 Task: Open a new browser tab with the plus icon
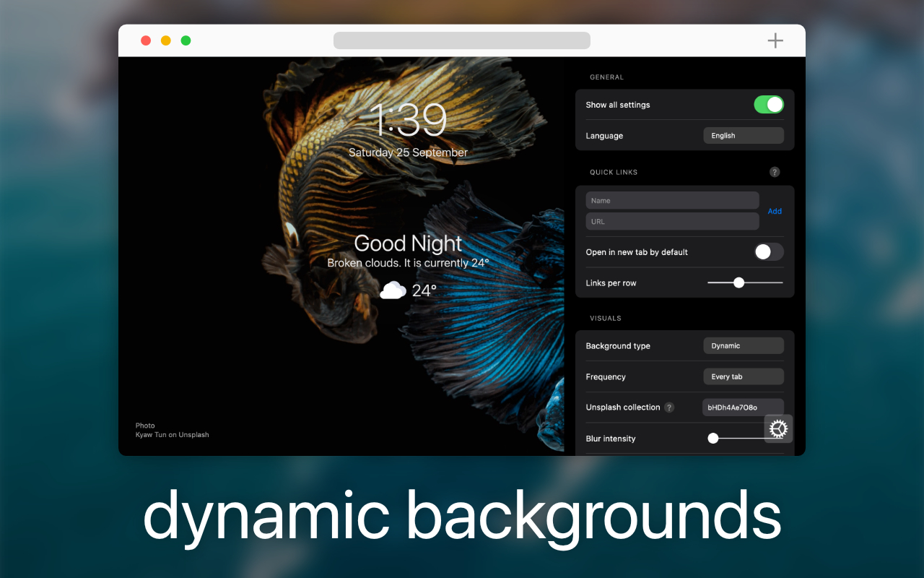pyautogui.click(x=775, y=40)
